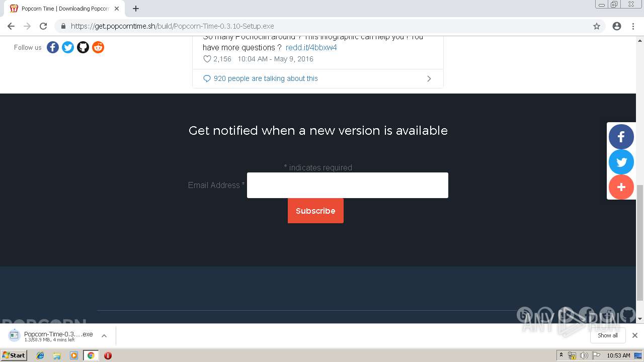Viewport: 644px width, 362px height.
Task: Open the Chrome profile avatar
Action: pyautogui.click(x=617, y=26)
